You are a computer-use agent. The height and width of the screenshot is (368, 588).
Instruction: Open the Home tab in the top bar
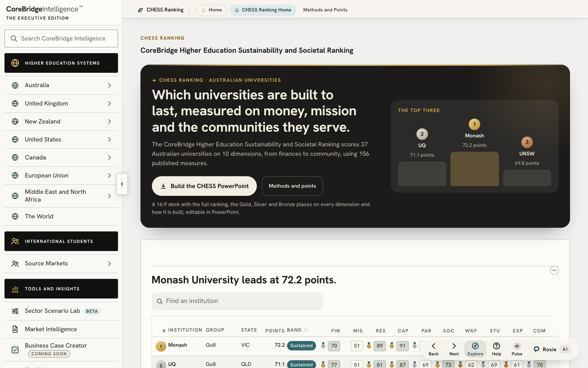click(211, 10)
